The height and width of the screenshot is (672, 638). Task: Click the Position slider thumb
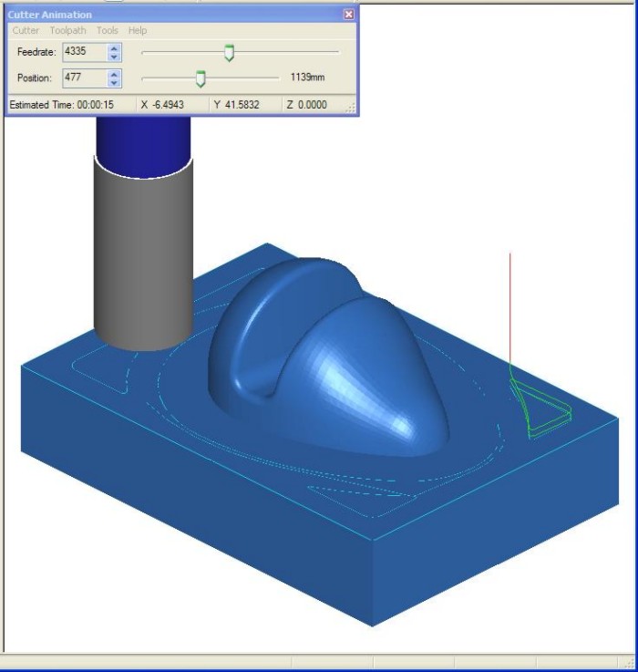201,78
